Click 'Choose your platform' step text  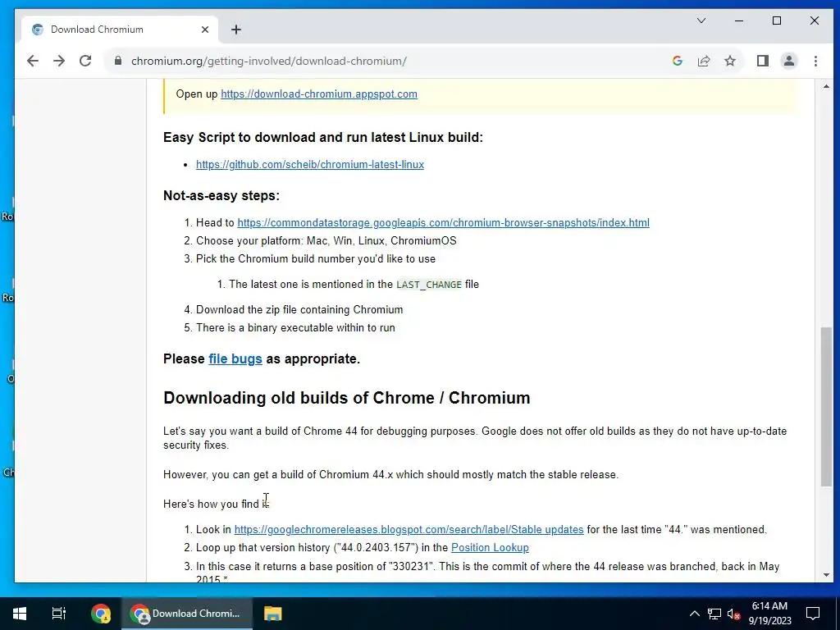click(326, 240)
